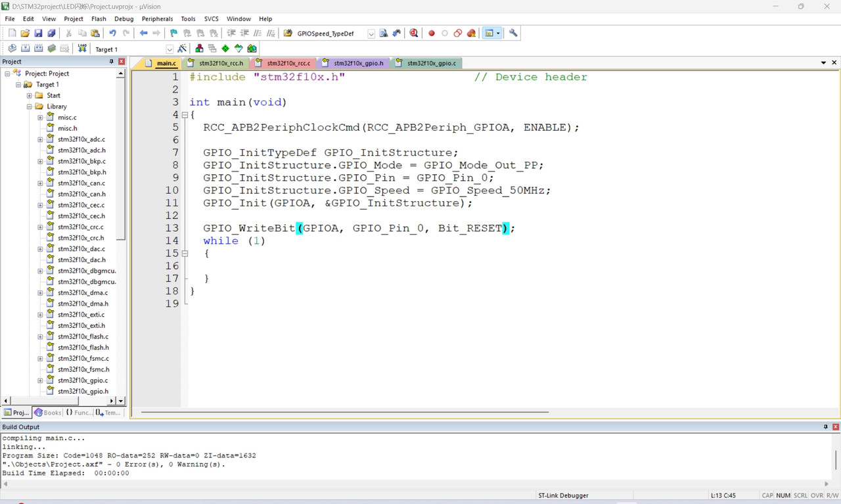This screenshot has width=841, height=504.
Task: Open the Find in Files icon
Action: [x=288, y=34]
